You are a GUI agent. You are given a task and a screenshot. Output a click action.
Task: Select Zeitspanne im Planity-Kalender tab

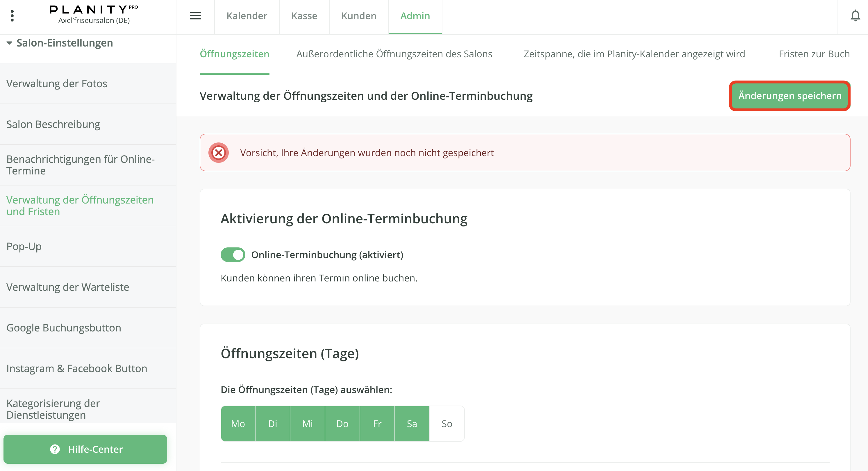(634, 54)
